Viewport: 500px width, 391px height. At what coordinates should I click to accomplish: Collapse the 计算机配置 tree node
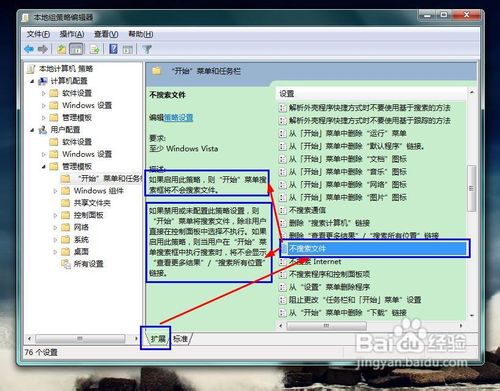(32, 81)
